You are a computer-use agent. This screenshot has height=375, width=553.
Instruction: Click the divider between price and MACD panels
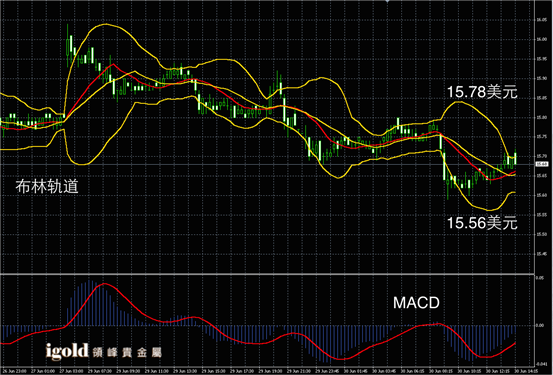(267, 274)
